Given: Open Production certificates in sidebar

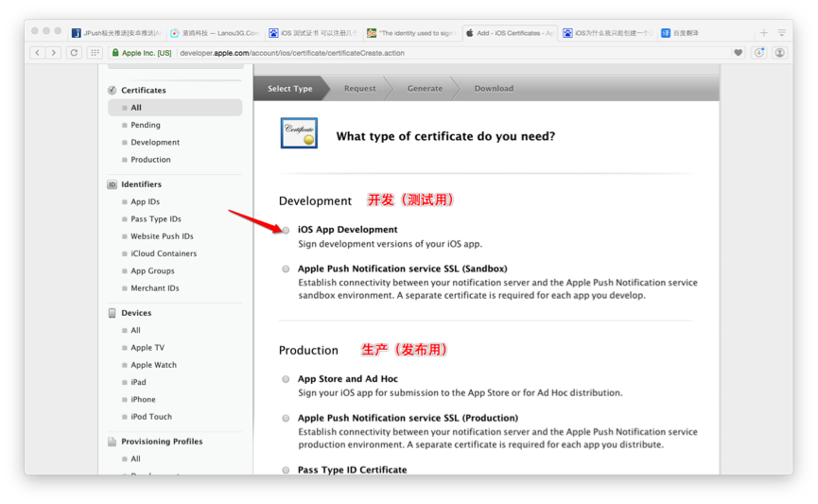Looking at the screenshot, I should tap(150, 160).
